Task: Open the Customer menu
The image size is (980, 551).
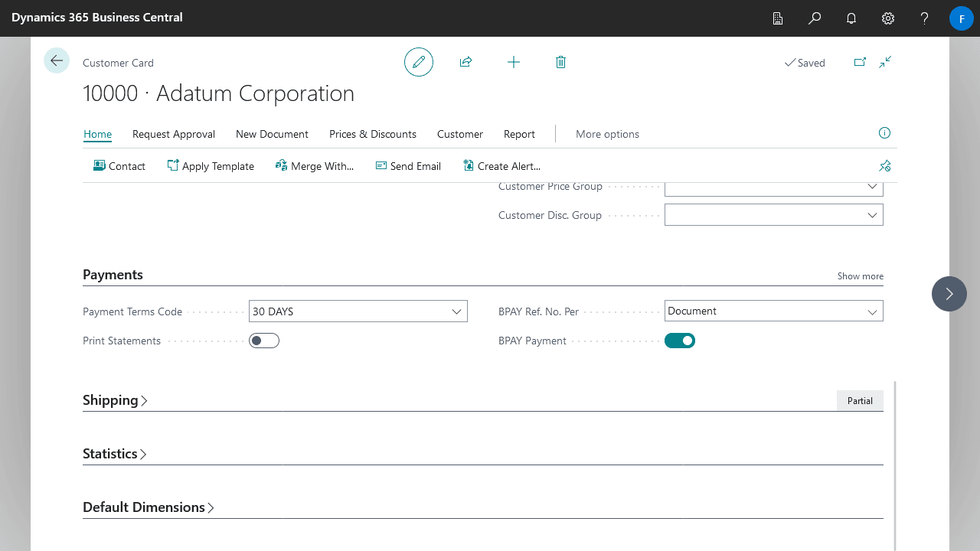Action: pyautogui.click(x=460, y=134)
